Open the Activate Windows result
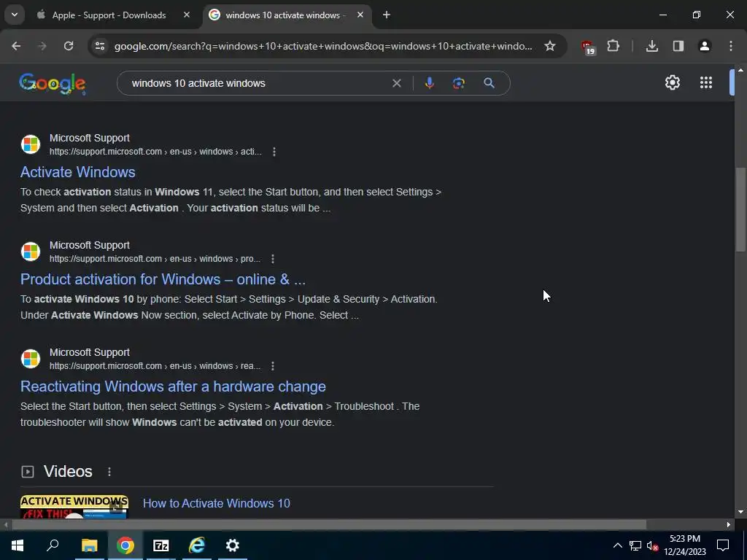Viewport: 747px width, 560px height. point(77,172)
